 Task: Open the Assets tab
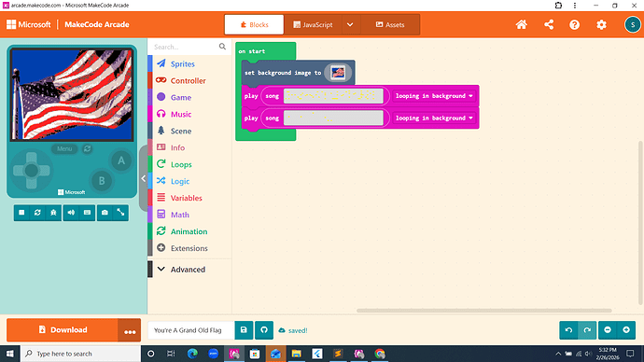click(390, 24)
